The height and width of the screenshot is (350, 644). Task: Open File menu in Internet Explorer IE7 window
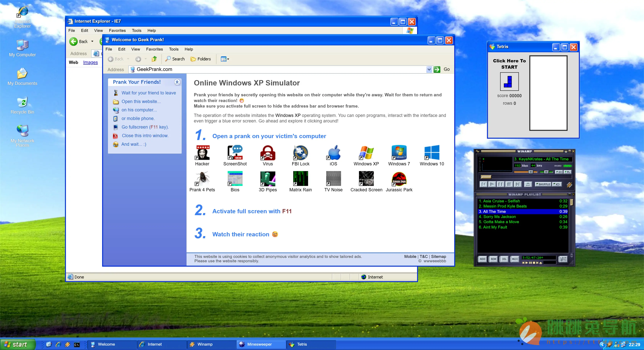[x=71, y=31]
